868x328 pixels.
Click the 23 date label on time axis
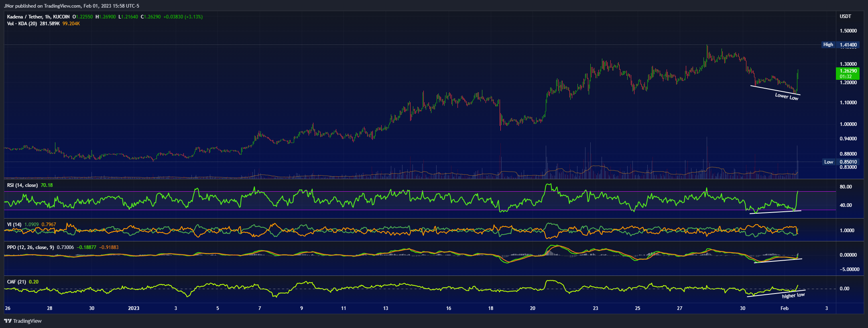click(596, 308)
